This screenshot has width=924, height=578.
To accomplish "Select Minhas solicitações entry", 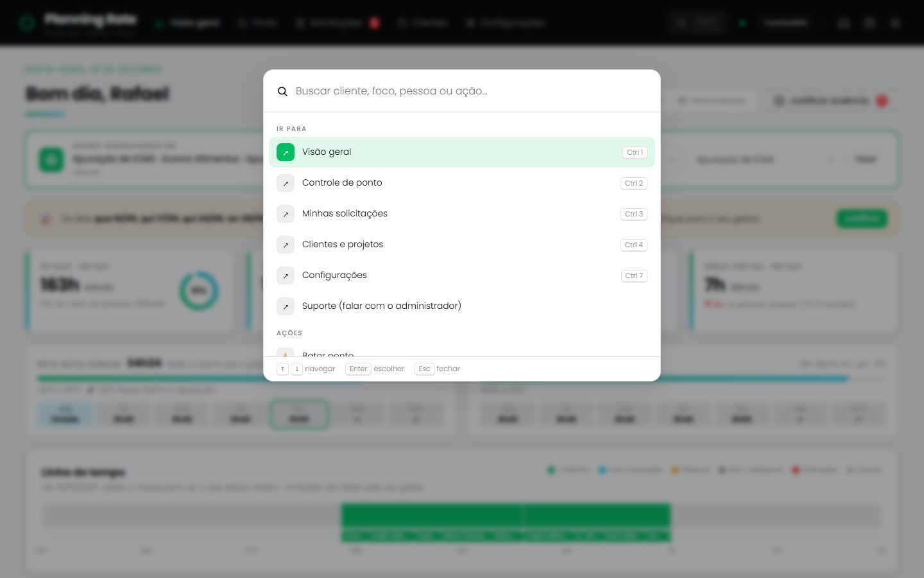I will pos(462,214).
